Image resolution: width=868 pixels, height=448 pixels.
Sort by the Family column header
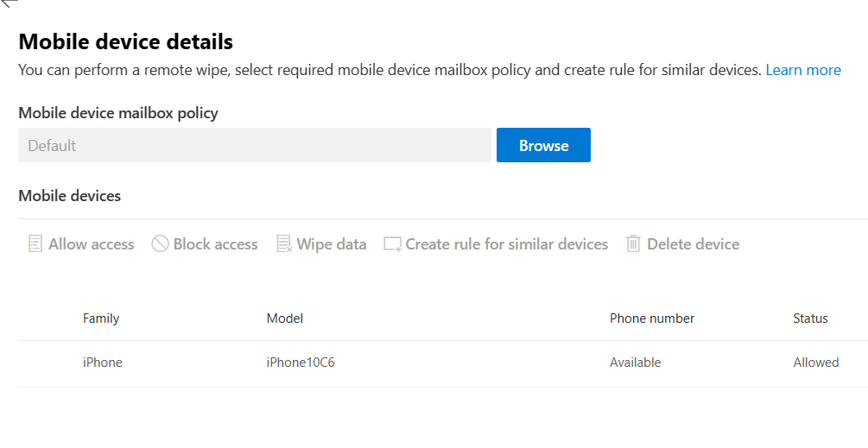[101, 319]
